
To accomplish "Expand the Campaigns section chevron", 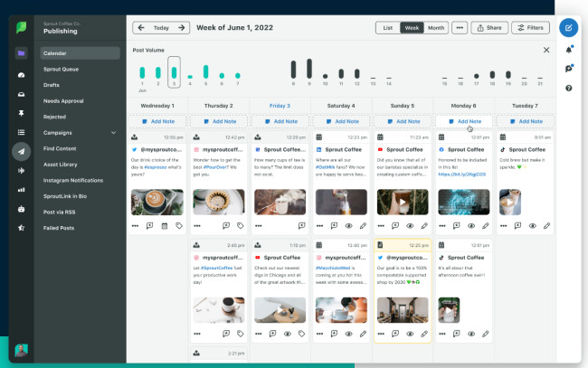I will [113, 133].
